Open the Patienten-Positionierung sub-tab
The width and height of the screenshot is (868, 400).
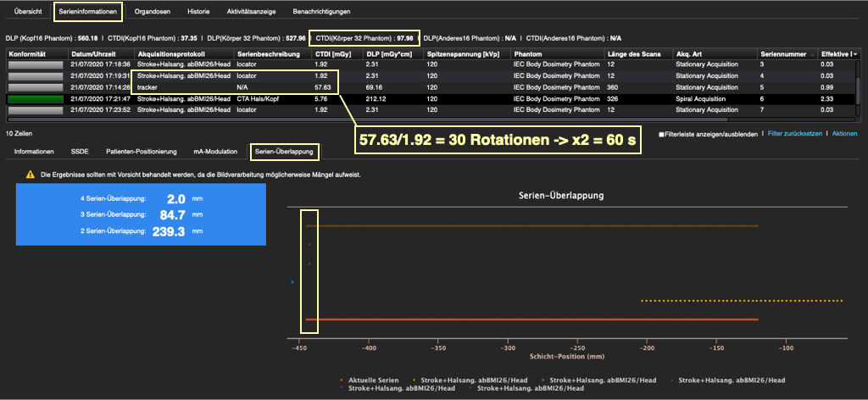pyautogui.click(x=142, y=151)
